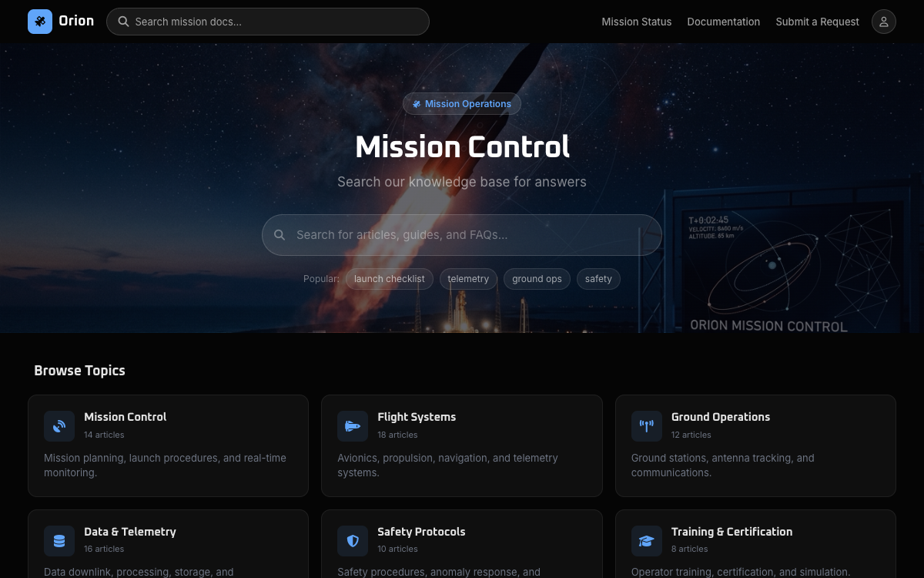This screenshot has width=924, height=578.
Task: Select the safety popular tag
Action: coord(598,279)
